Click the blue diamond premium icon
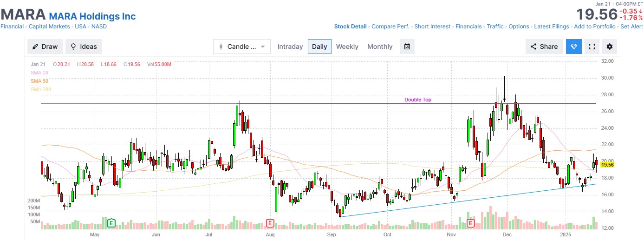644x241 pixels. point(574,47)
